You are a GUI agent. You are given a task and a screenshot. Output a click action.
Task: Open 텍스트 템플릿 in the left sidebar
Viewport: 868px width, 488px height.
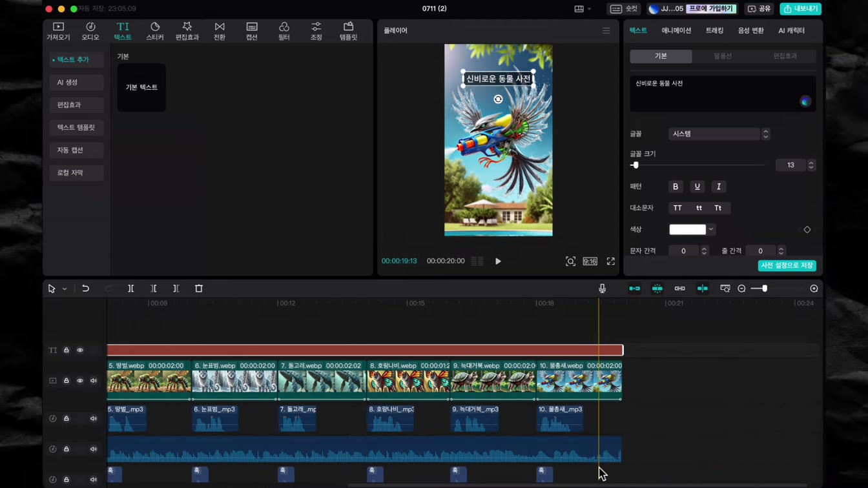(x=76, y=127)
